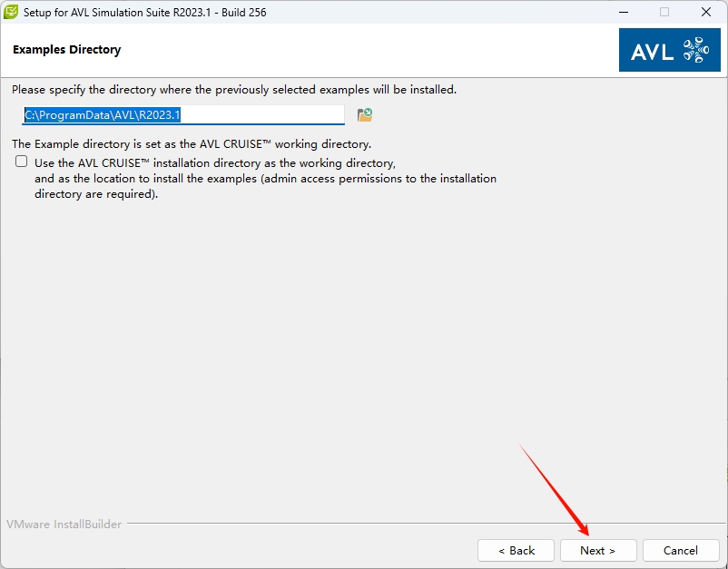Screen dimensions: 728x569
Task: Click the 'admin access permissions' text line
Action: (265, 179)
